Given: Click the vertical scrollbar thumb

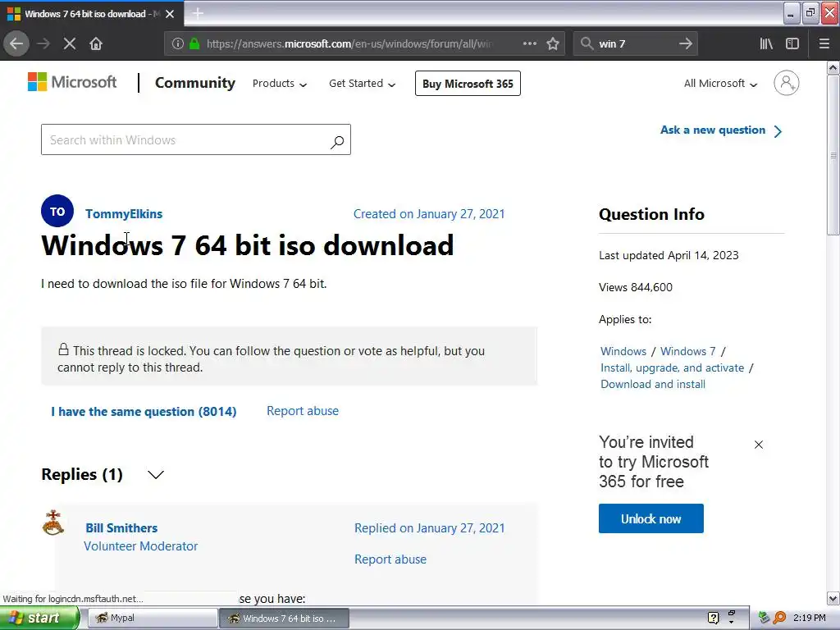Looking at the screenshot, I should coord(833,155).
